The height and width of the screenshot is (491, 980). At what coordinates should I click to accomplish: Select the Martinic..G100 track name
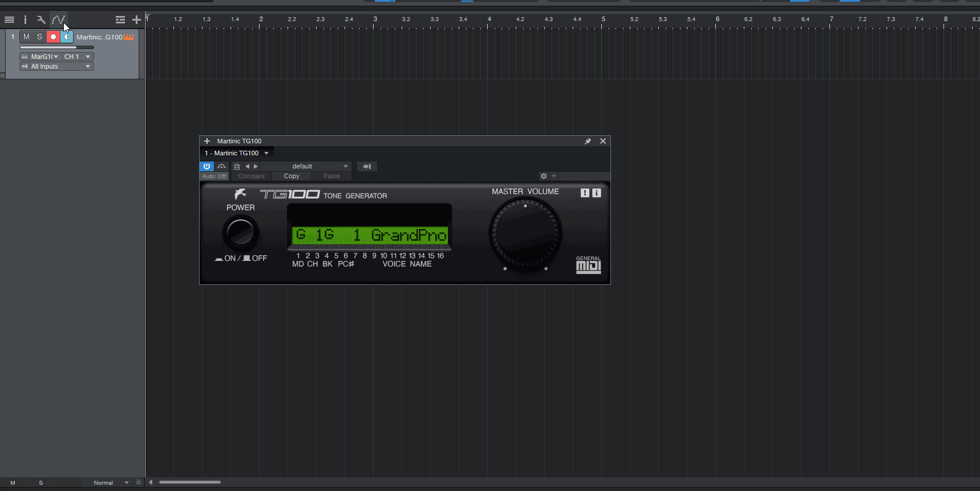(x=99, y=37)
